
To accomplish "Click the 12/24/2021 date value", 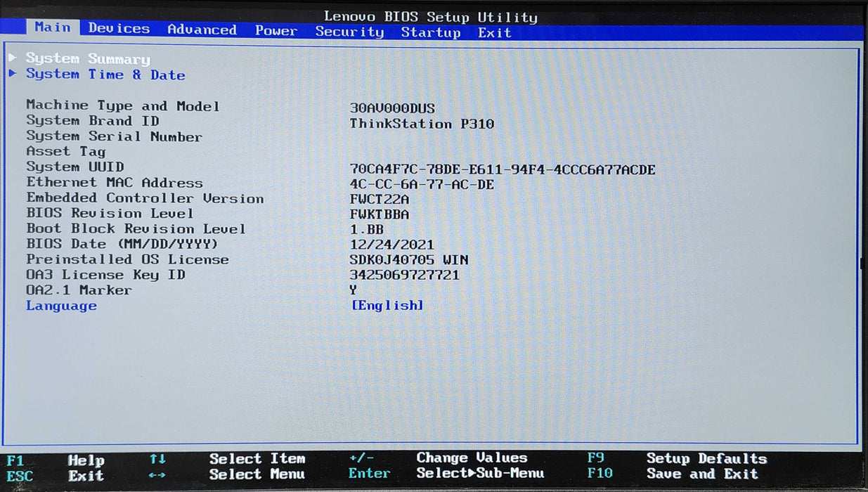I will (x=392, y=245).
